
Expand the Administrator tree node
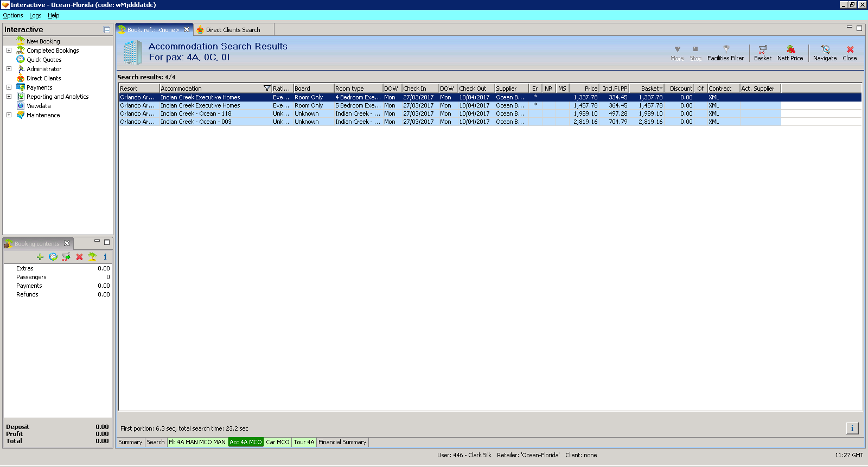pyautogui.click(x=9, y=69)
